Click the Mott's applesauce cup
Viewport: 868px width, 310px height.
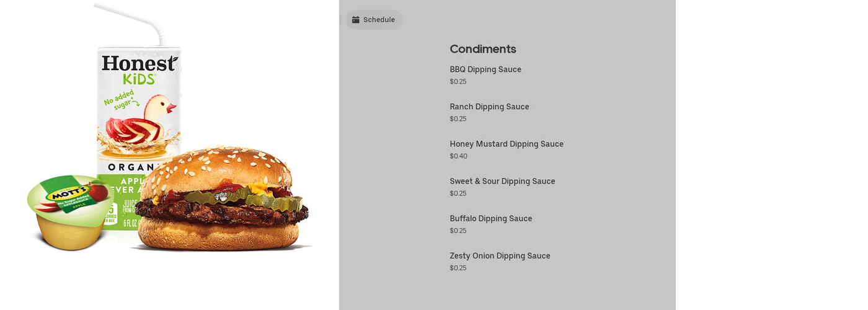point(69,212)
